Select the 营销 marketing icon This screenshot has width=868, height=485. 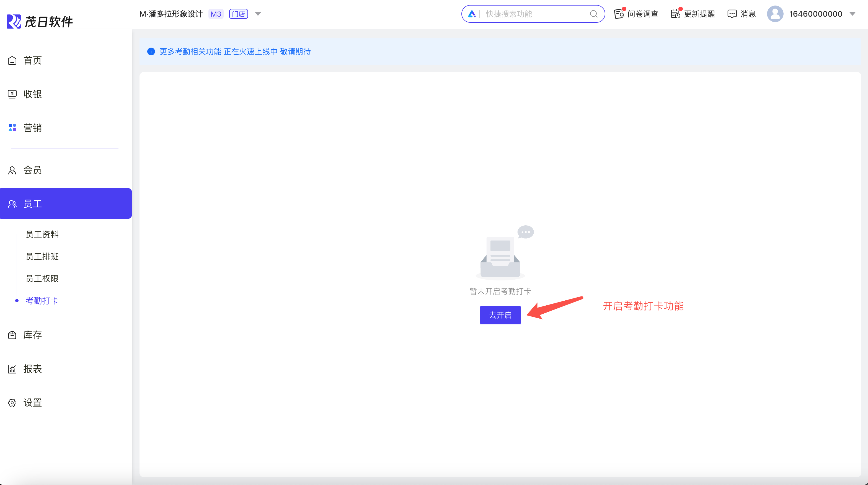click(x=12, y=128)
